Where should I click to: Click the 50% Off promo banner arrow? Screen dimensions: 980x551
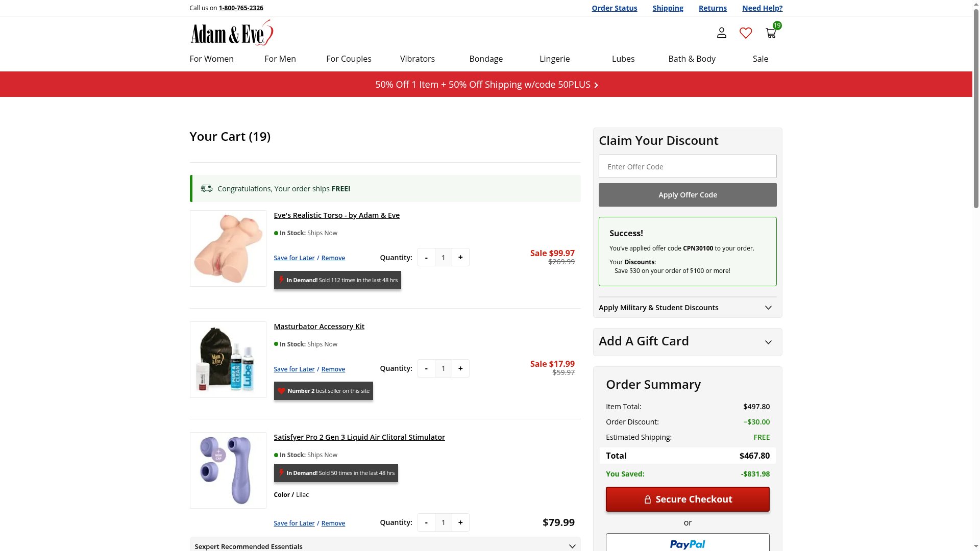click(596, 85)
